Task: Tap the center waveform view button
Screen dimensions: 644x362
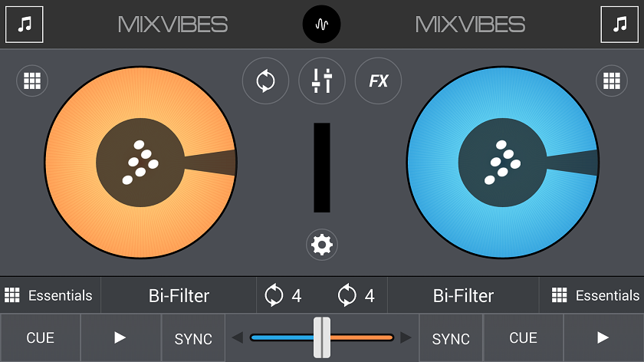Action: pos(321,25)
